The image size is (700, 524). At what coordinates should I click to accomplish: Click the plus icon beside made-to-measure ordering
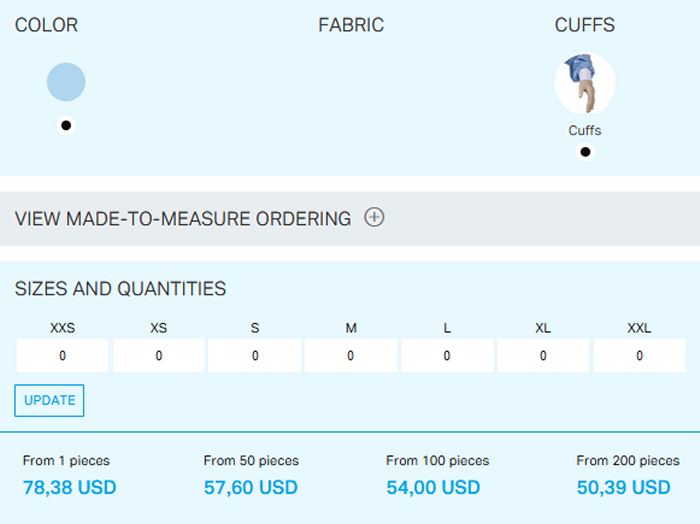tap(374, 217)
